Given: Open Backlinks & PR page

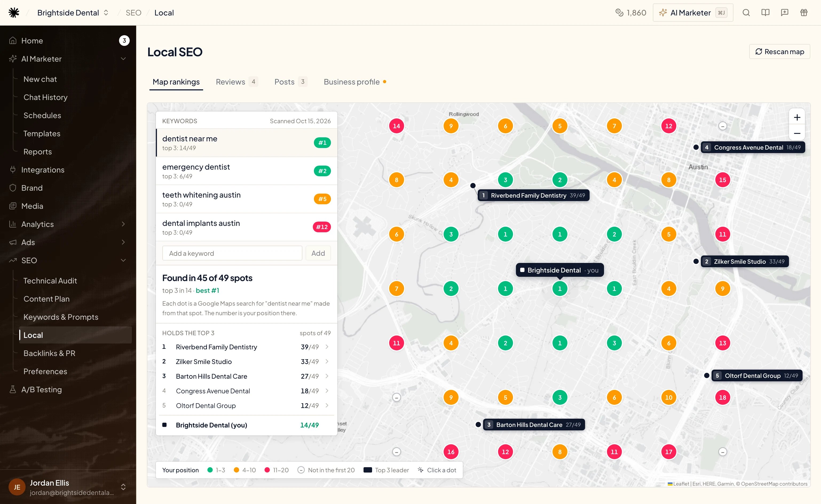Looking at the screenshot, I should point(75,353).
